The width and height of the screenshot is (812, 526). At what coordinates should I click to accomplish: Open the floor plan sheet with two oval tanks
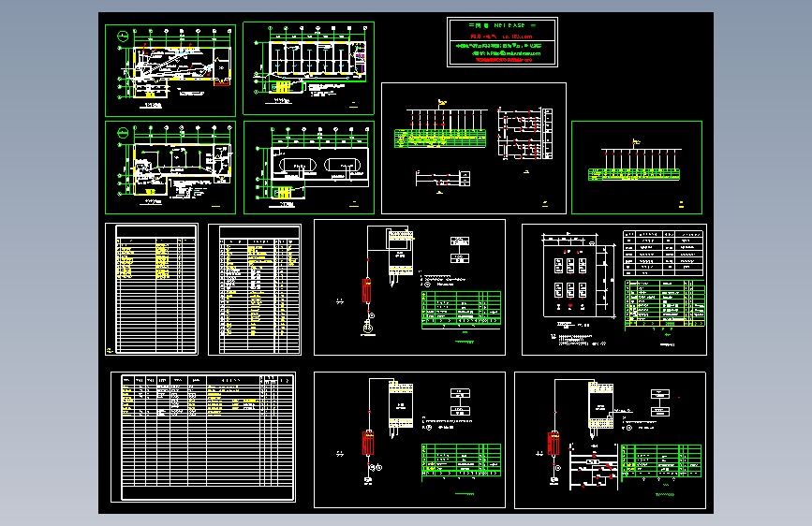click(x=309, y=168)
